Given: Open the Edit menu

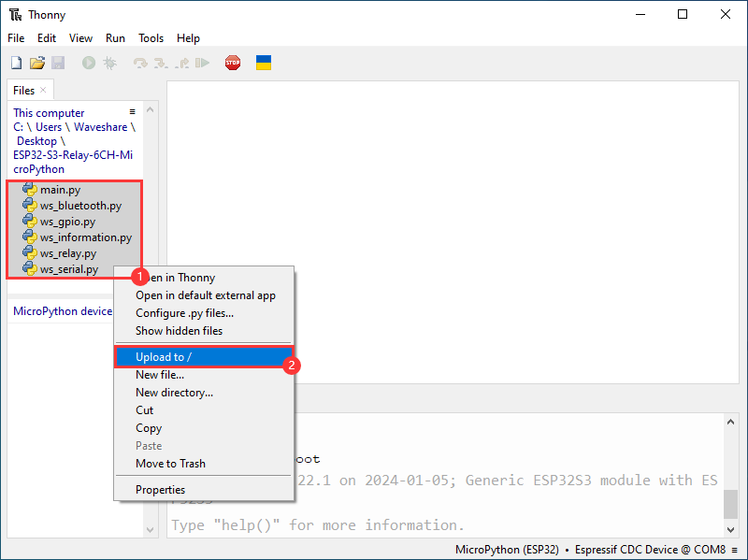Looking at the screenshot, I should [x=47, y=38].
